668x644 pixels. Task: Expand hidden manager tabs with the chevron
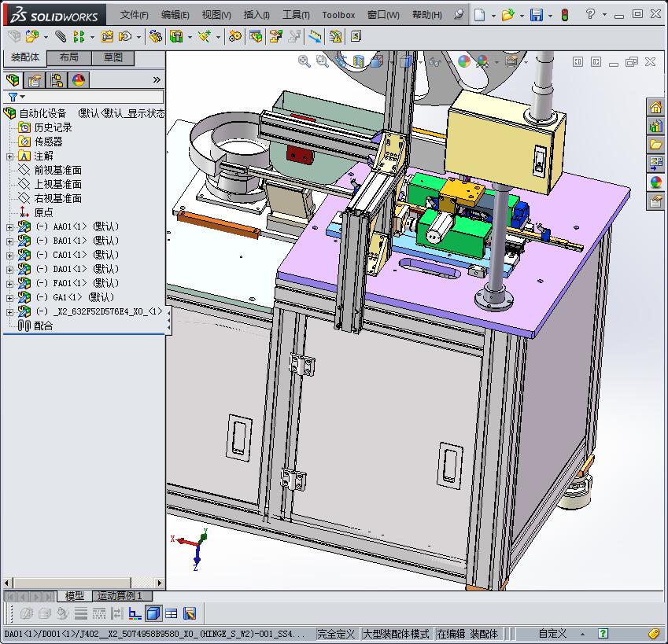157,79
